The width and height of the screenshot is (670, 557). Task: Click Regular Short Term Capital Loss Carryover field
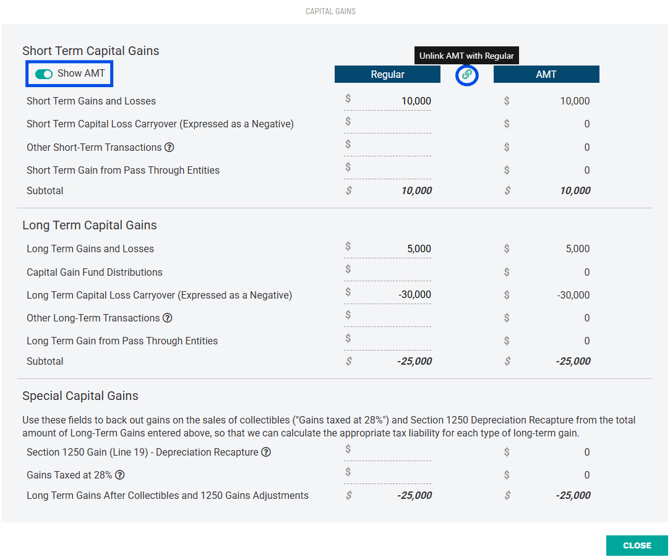coord(389,124)
